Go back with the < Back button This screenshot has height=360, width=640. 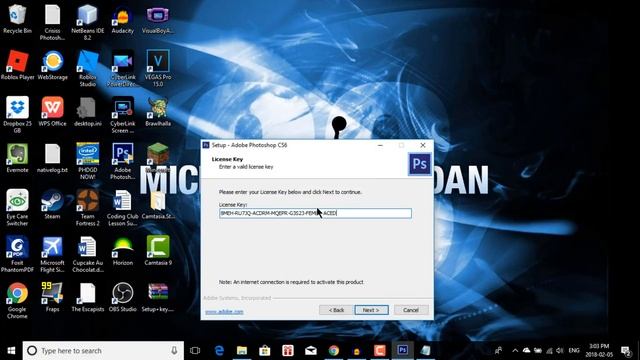[x=336, y=310]
